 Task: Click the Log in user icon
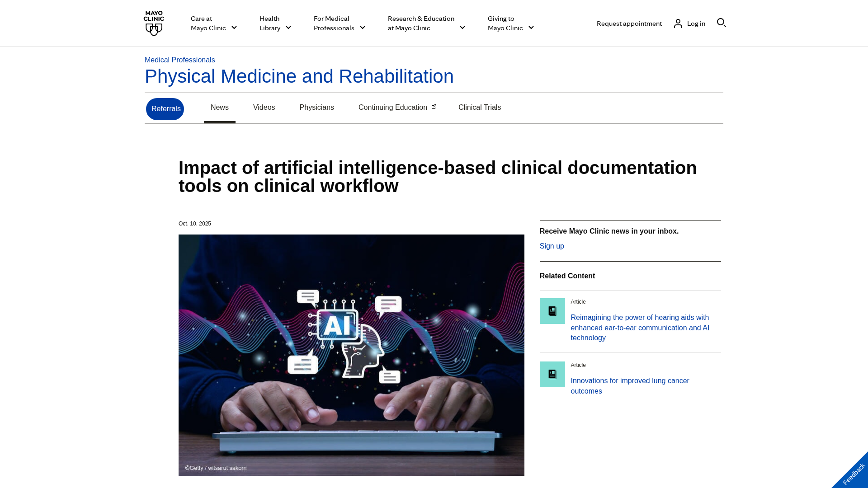[x=678, y=23]
